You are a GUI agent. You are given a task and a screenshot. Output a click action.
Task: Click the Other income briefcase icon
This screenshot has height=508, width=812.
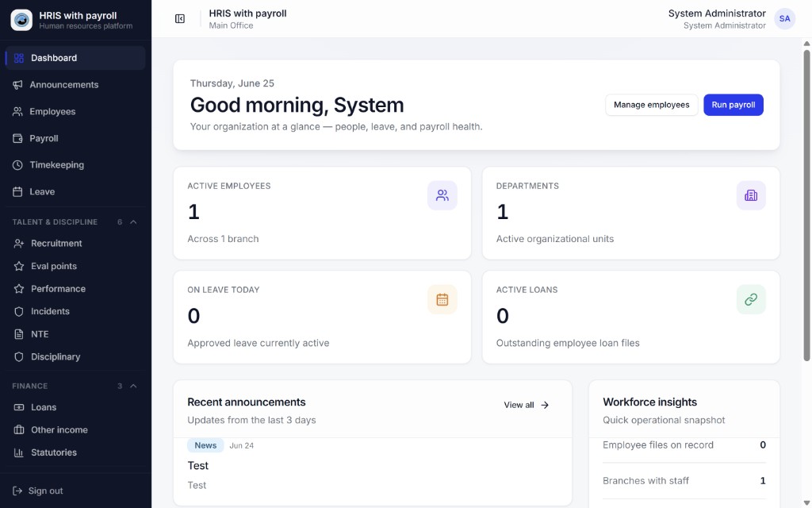pyautogui.click(x=19, y=429)
